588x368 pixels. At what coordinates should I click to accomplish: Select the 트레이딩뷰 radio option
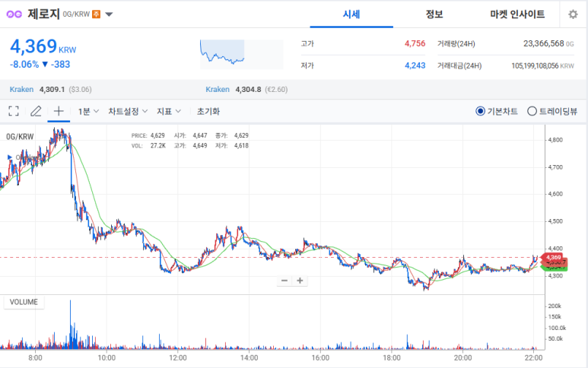pyautogui.click(x=532, y=111)
